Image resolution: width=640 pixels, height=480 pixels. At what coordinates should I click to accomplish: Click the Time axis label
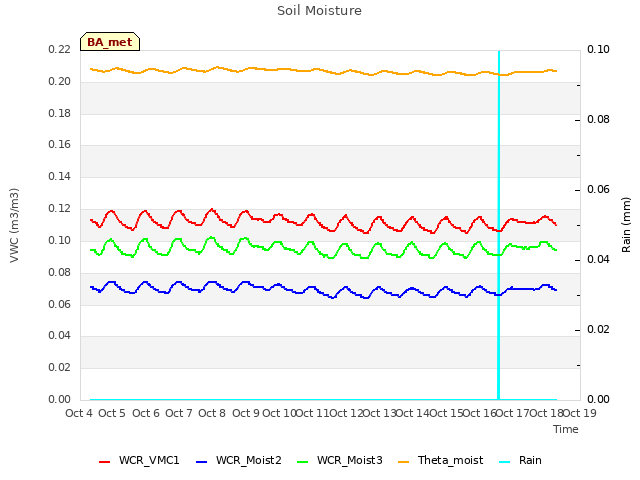[566, 429]
